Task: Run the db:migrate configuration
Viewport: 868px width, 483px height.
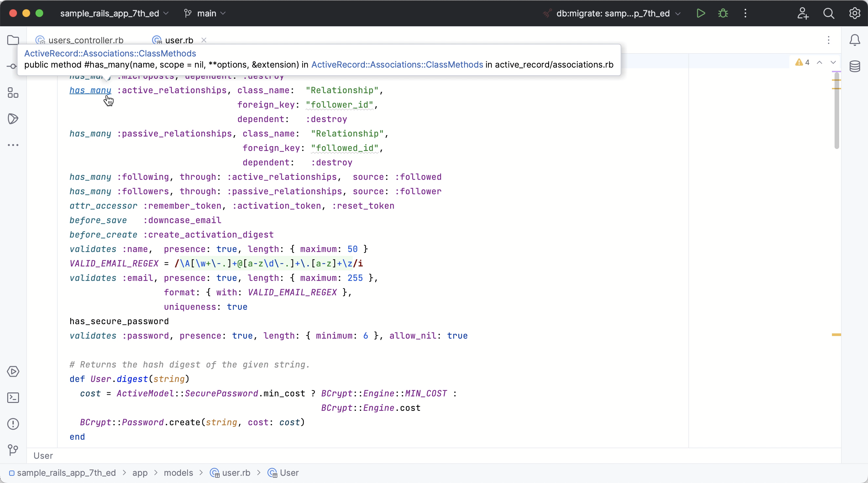Action: click(701, 13)
